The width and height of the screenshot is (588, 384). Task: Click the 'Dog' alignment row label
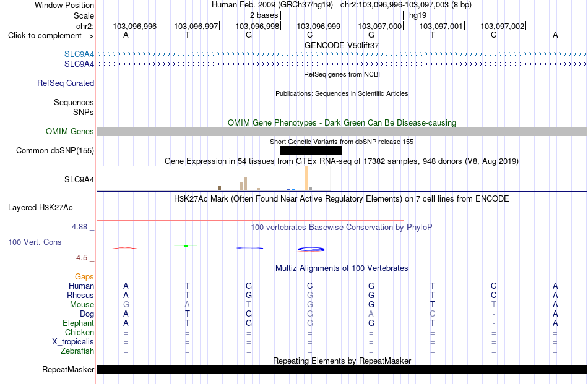point(87,314)
